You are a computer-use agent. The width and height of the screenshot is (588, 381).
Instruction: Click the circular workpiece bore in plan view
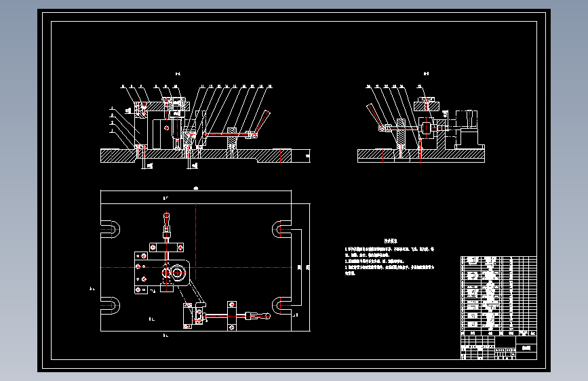coord(177,273)
